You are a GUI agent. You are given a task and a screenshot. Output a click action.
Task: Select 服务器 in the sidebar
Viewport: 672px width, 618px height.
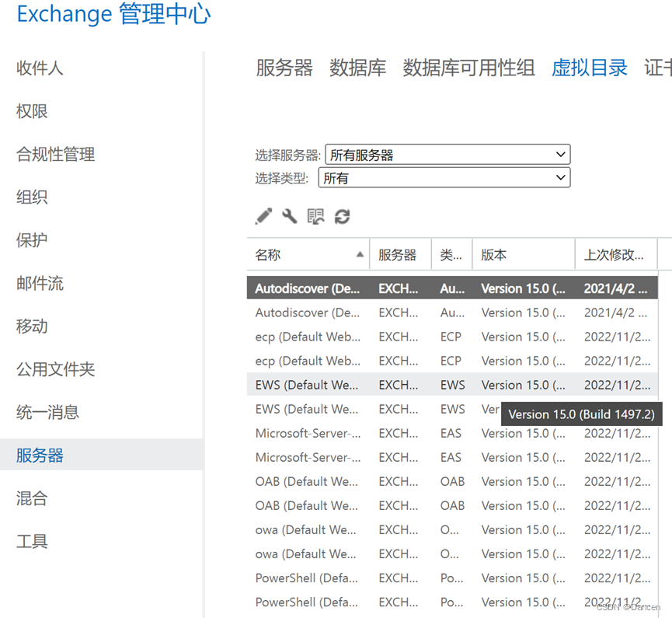(102, 455)
